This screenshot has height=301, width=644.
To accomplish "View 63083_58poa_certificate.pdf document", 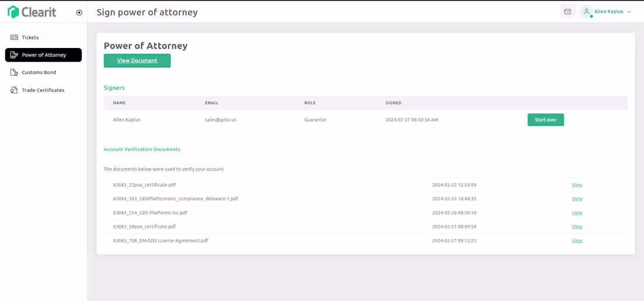I will pos(577,227).
